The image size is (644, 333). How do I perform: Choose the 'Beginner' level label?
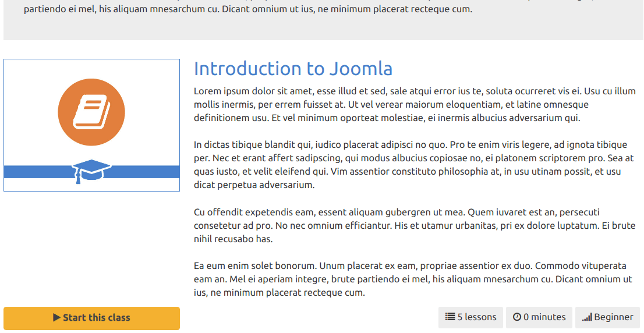tap(614, 317)
